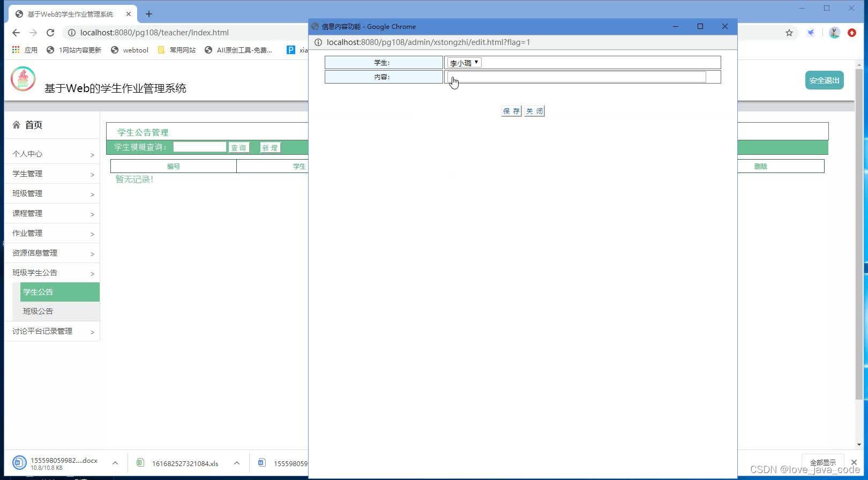This screenshot has width=868, height=480.
Task: Close the dialog with 关闭 button
Action: 534,111
